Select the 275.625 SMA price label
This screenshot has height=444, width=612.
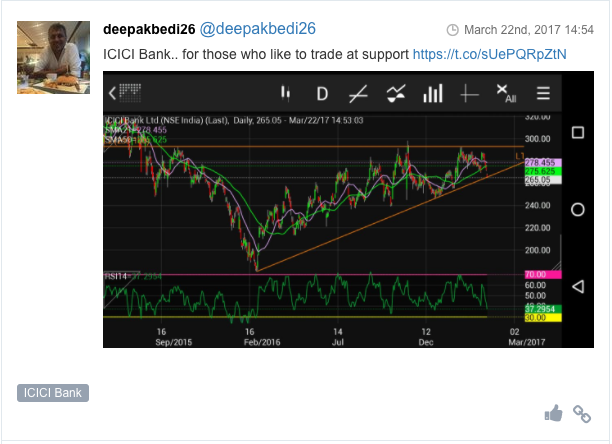point(543,171)
